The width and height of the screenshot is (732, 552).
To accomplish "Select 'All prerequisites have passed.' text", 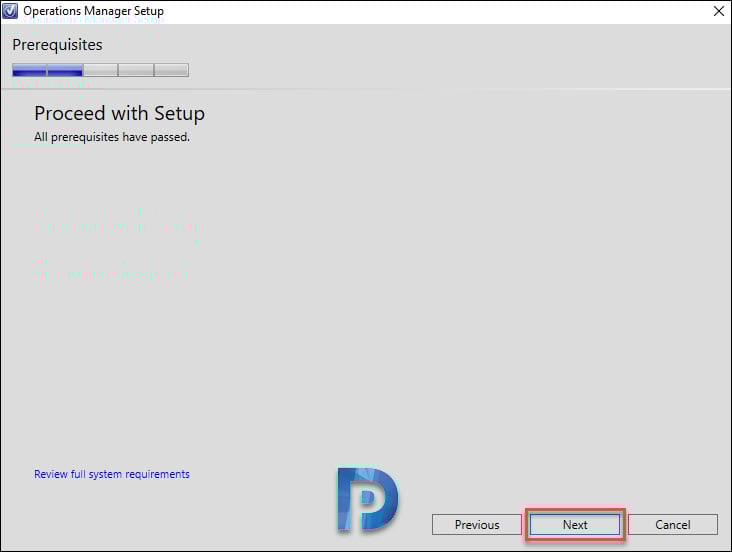I will [x=112, y=137].
